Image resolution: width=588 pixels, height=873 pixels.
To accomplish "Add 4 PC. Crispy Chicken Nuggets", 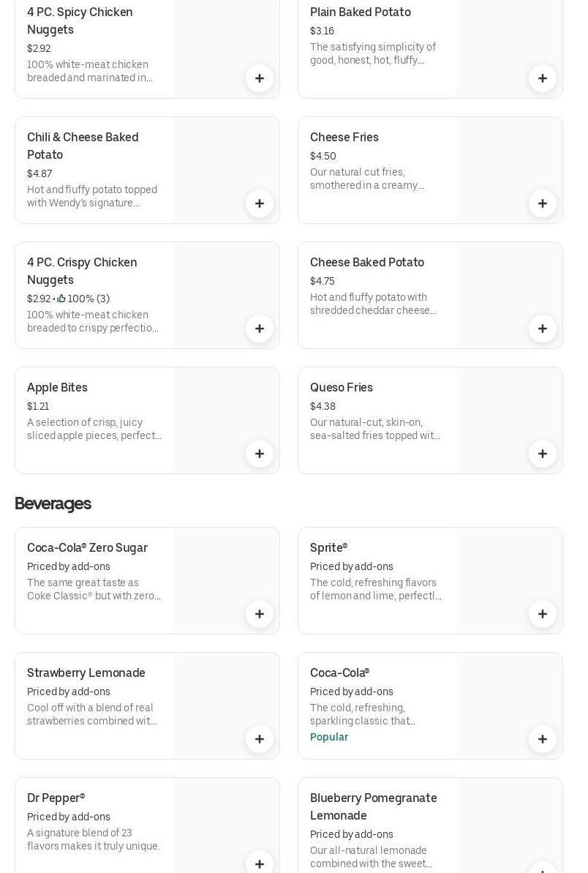I will coord(260,329).
